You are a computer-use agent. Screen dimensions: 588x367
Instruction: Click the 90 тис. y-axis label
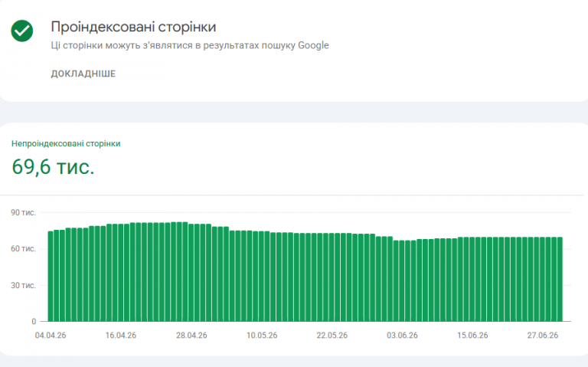pyautogui.click(x=23, y=213)
